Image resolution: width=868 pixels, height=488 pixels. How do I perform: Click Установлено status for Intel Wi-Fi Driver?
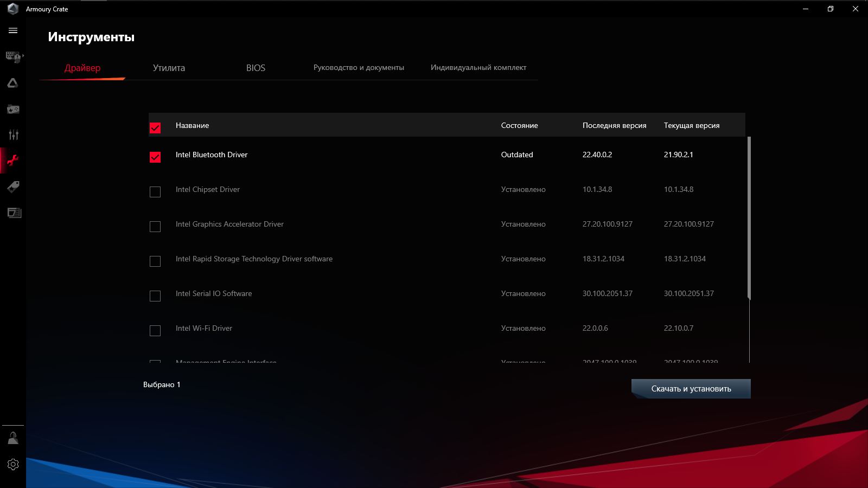524,328
